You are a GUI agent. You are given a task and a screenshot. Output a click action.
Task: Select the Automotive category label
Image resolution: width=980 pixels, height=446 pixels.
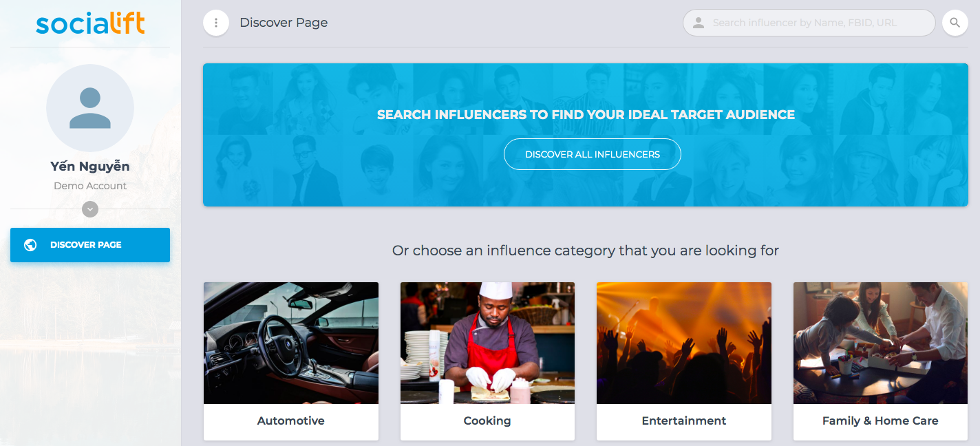pos(290,421)
